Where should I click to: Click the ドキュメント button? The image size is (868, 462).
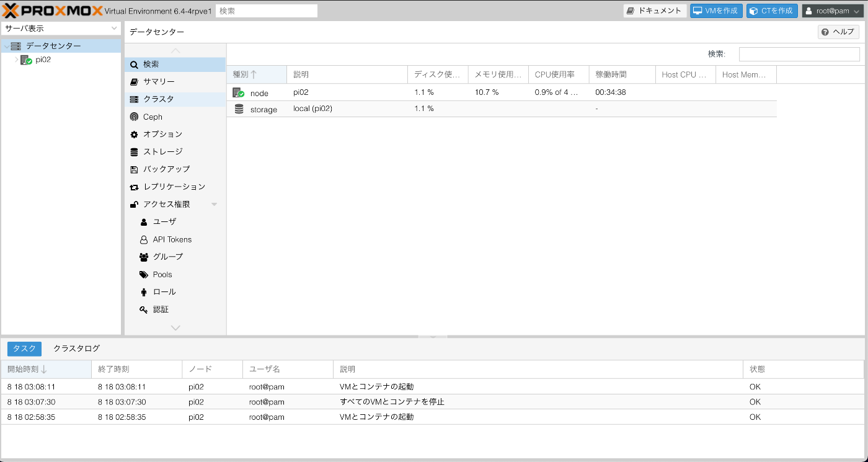[655, 11]
